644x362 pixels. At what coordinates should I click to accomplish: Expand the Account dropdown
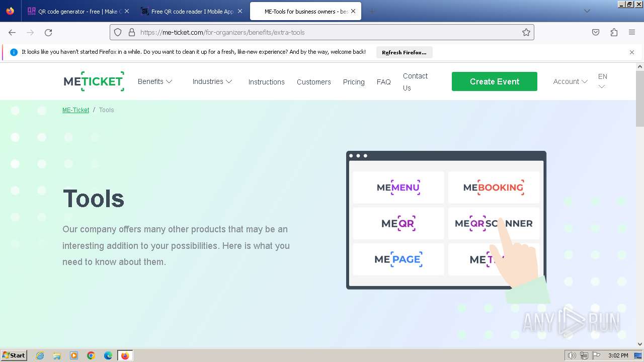click(x=571, y=81)
